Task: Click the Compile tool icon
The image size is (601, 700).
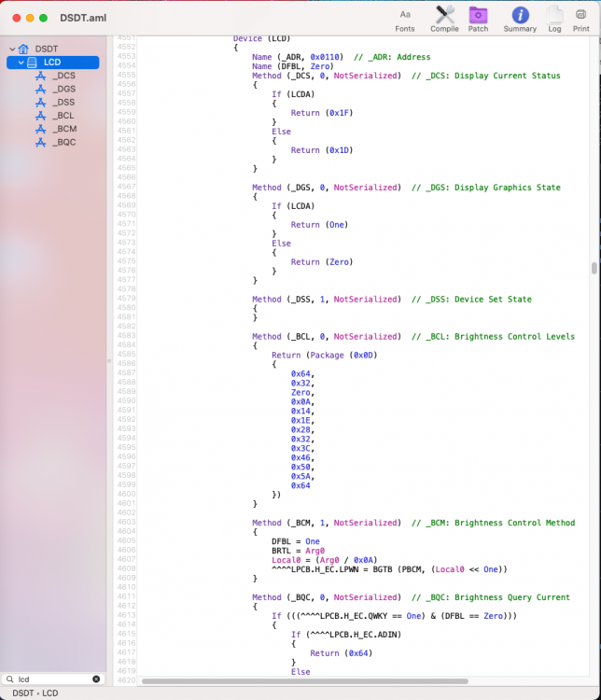Action: pyautogui.click(x=444, y=20)
